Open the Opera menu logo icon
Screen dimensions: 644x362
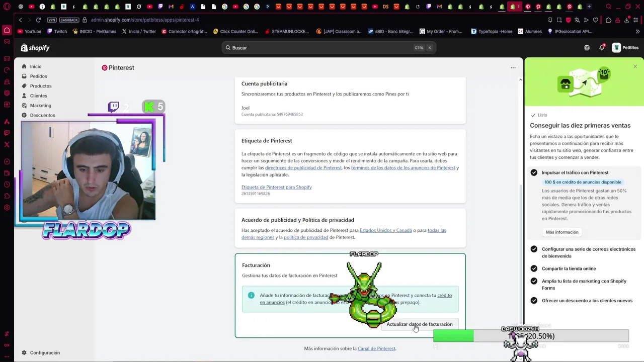coord(7,7)
